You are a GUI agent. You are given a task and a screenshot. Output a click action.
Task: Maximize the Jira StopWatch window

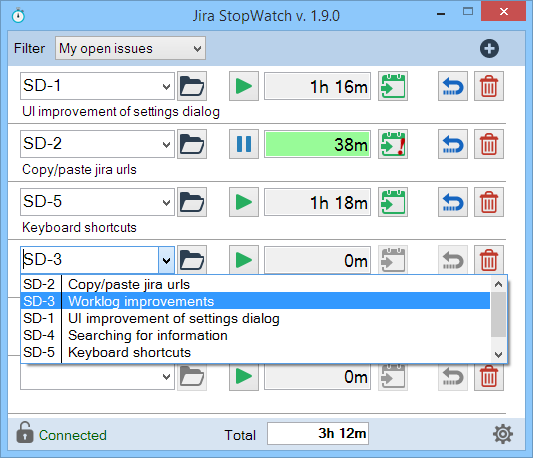(468, 12)
